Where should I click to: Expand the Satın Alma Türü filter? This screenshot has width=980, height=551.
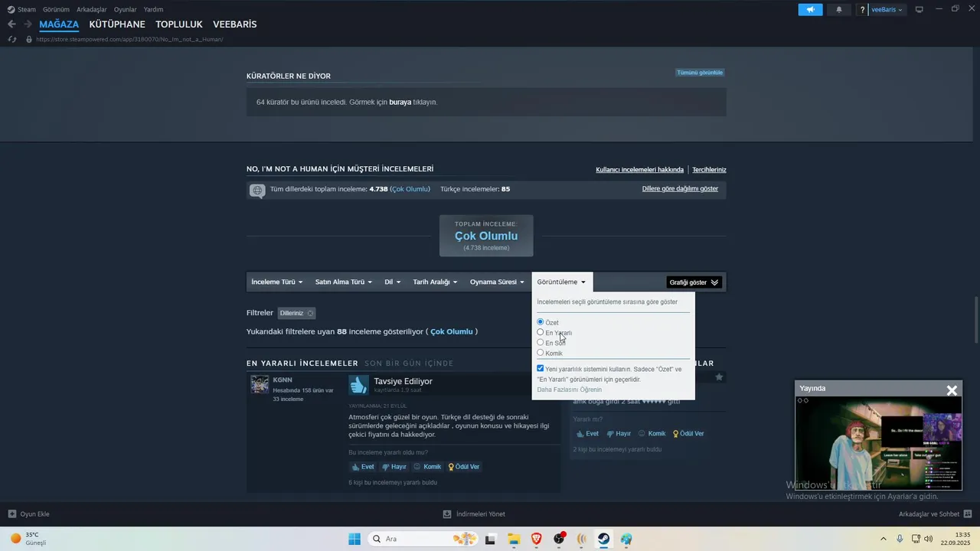point(344,282)
